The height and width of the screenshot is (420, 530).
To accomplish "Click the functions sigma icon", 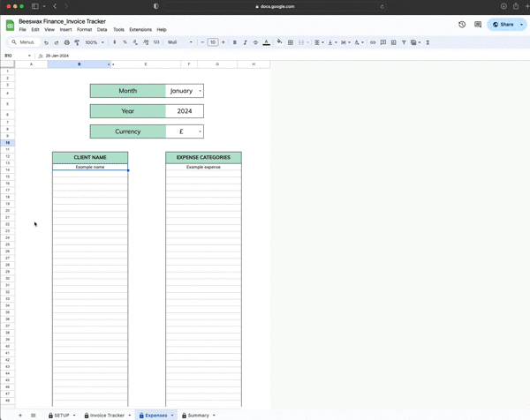I will click(428, 42).
